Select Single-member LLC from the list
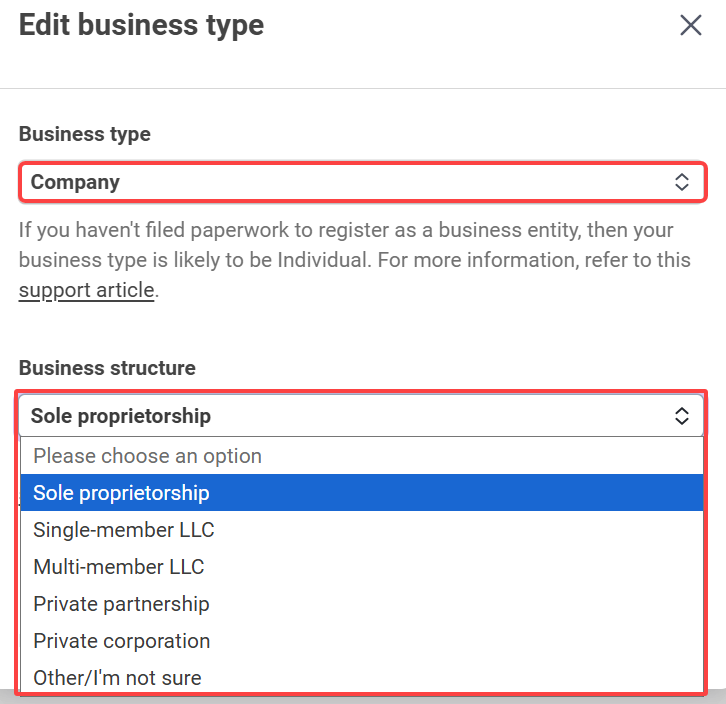726x704 pixels. point(124,530)
